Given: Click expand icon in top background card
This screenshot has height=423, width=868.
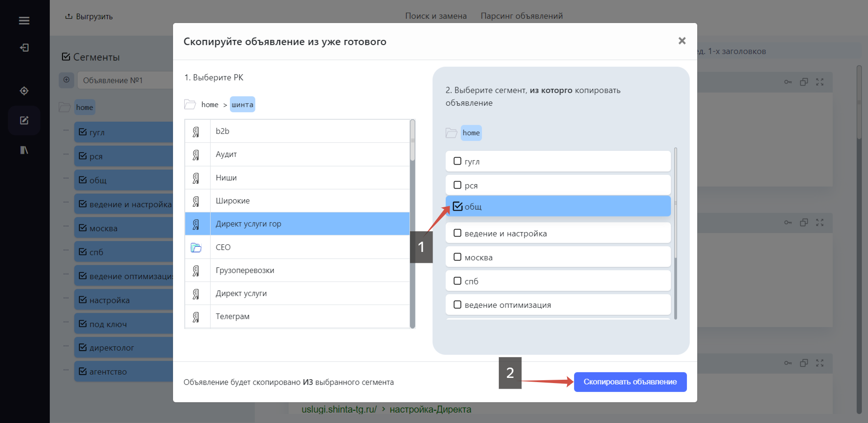Looking at the screenshot, I should pos(820,82).
